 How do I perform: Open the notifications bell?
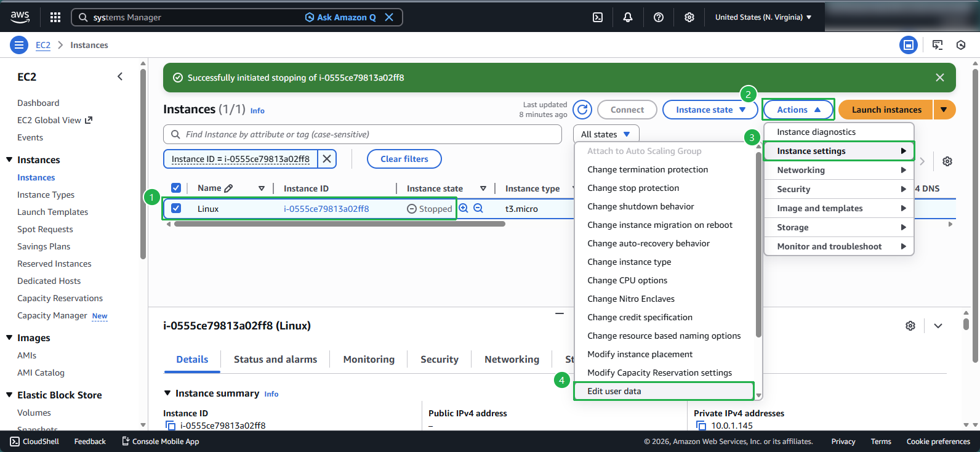click(628, 17)
